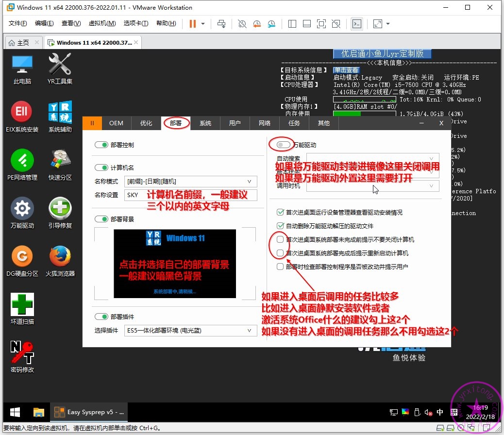
Task: Enable the 万能驱动 switch
Action: point(283,145)
